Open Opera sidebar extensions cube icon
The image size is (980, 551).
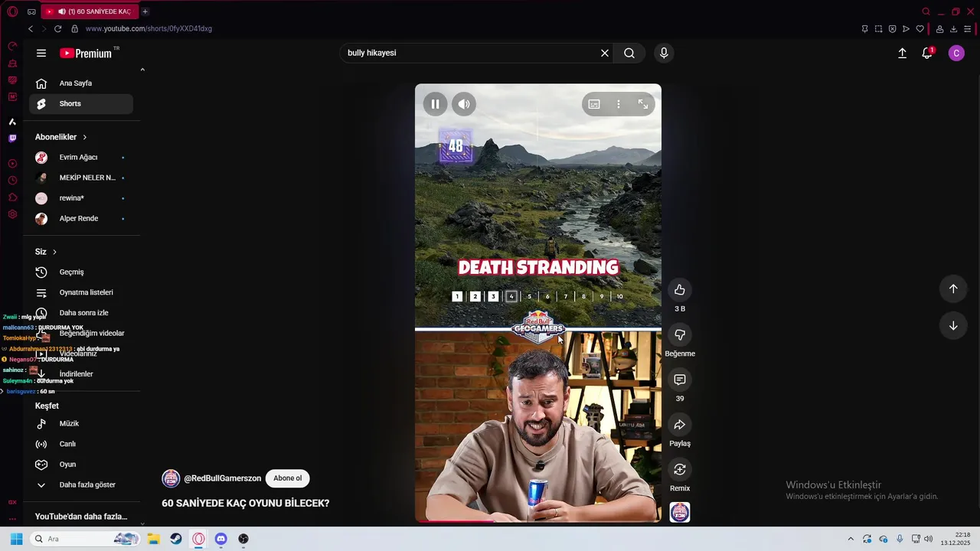(12, 197)
